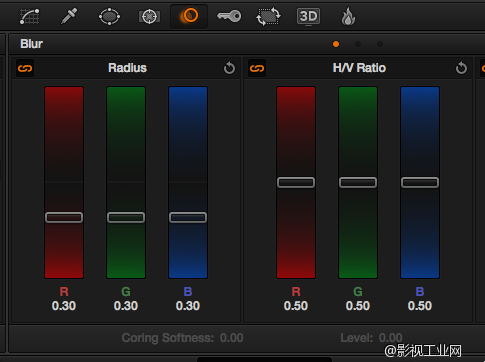The image size is (485, 362).
Task: Open the Key palette
Action: coord(229,16)
